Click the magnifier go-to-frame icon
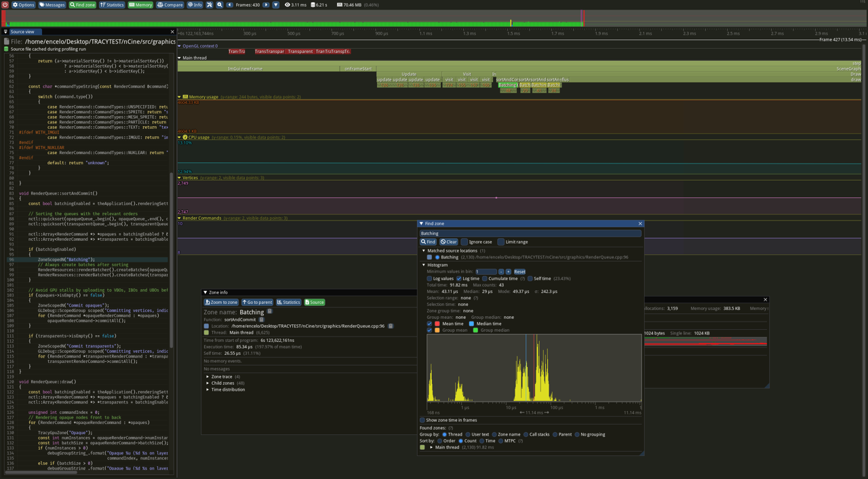The height and width of the screenshot is (479, 868). [x=220, y=5]
